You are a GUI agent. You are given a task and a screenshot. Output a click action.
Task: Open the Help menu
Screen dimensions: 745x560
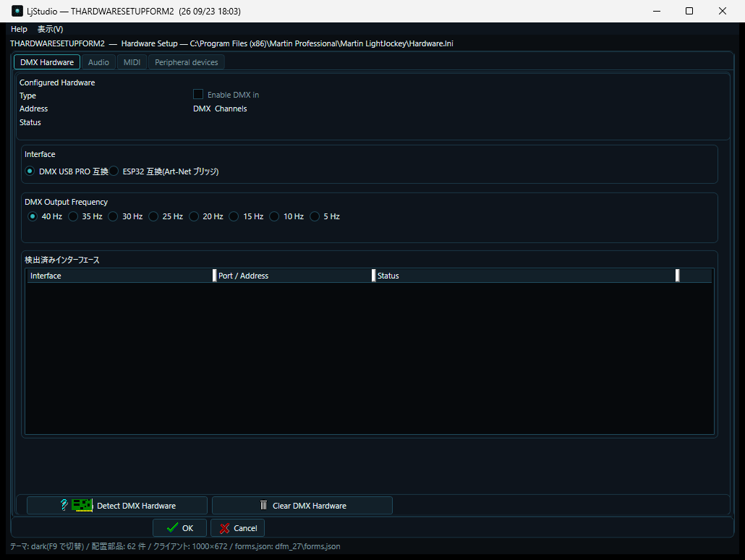19,29
